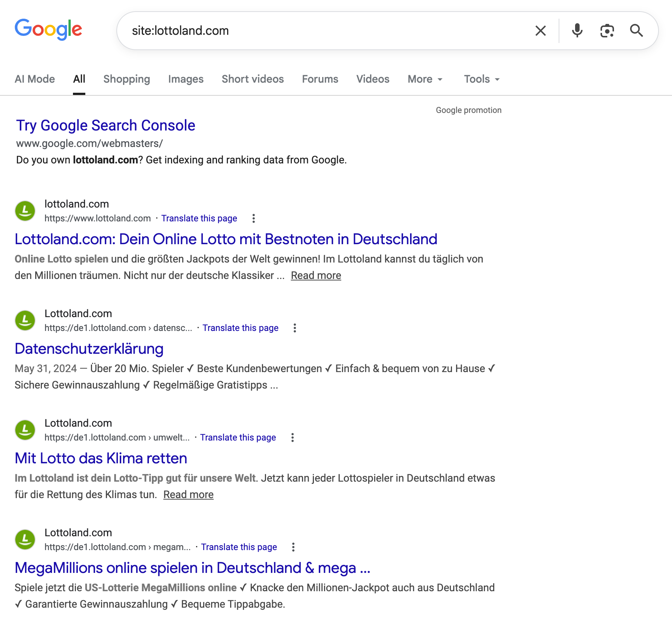Screen dimensions: 672x623
Task: Click the Google logo
Action: pyautogui.click(x=49, y=29)
